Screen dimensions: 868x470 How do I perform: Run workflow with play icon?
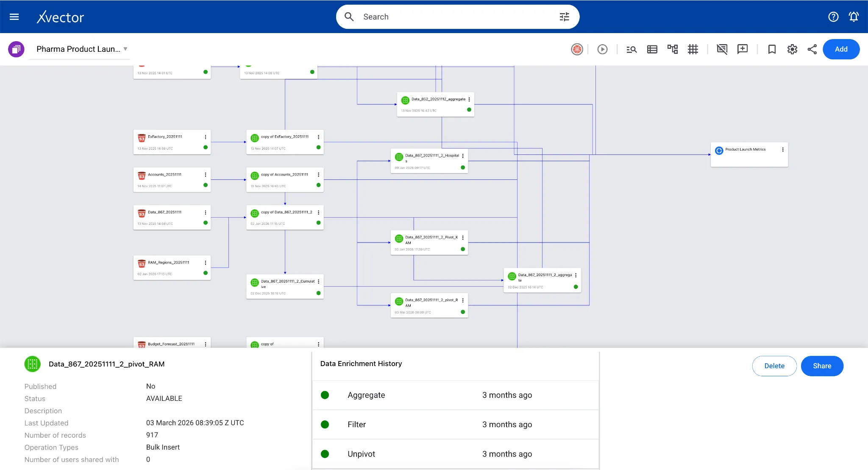(602, 49)
